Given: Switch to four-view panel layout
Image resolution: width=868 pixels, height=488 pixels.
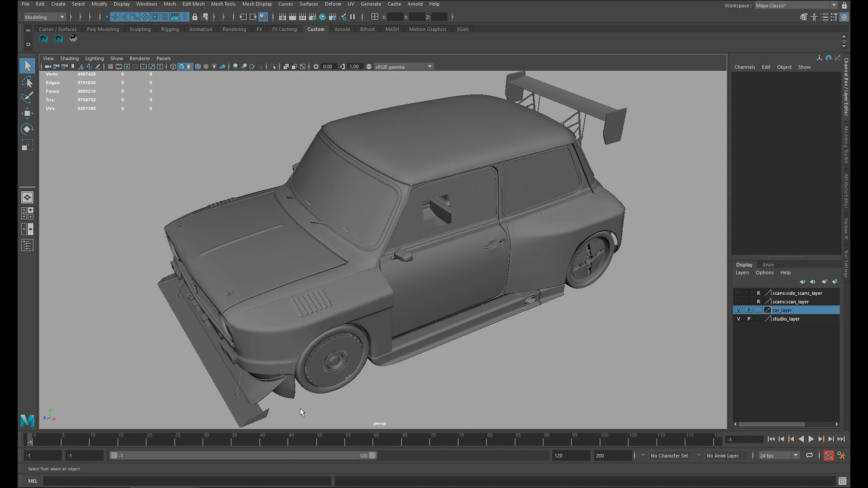Looking at the screenshot, I should click(27, 213).
